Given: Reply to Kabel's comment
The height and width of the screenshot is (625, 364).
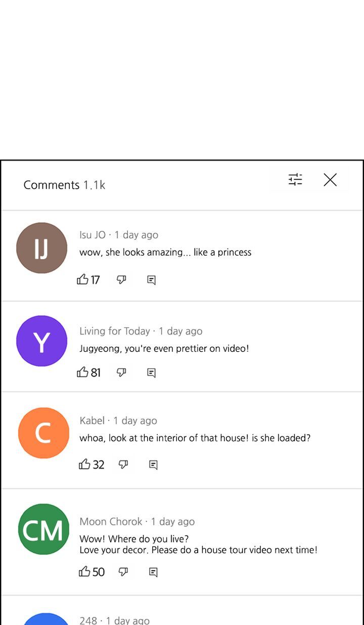Looking at the screenshot, I should 153,465.
